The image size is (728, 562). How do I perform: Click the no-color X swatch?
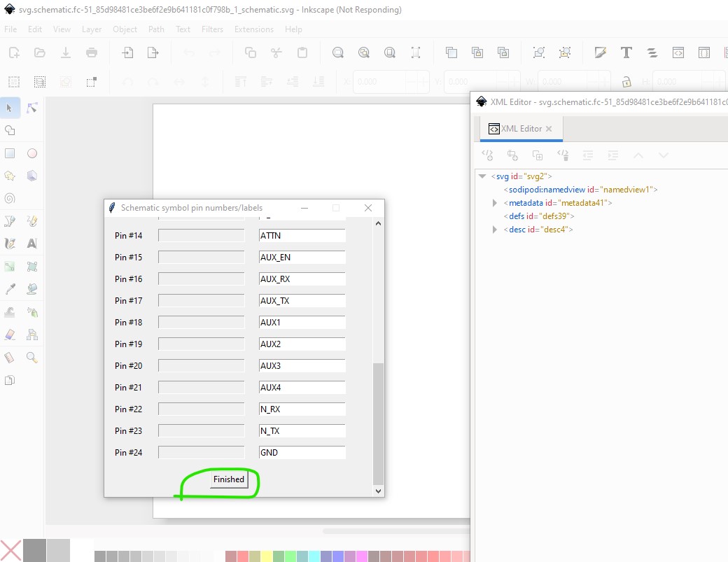10,550
